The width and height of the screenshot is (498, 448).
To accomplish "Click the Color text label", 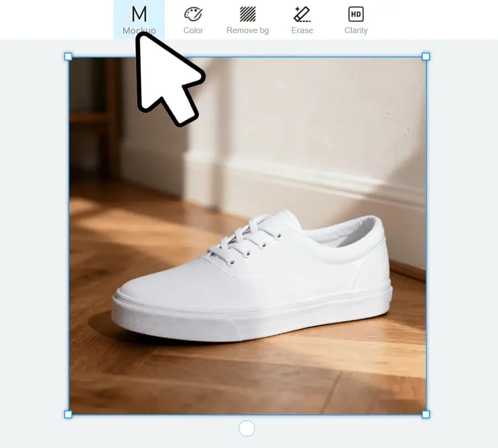I will (193, 30).
